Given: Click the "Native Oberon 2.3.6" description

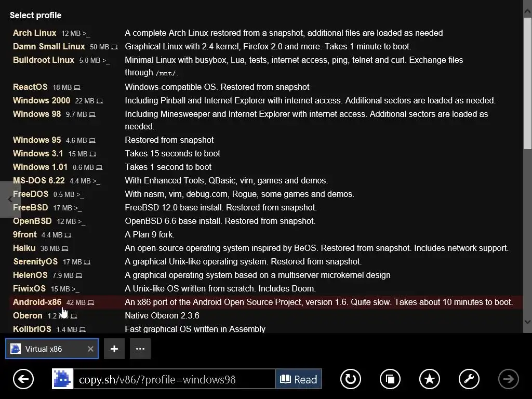Looking at the screenshot, I should pyautogui.click(x=162, y=315).
